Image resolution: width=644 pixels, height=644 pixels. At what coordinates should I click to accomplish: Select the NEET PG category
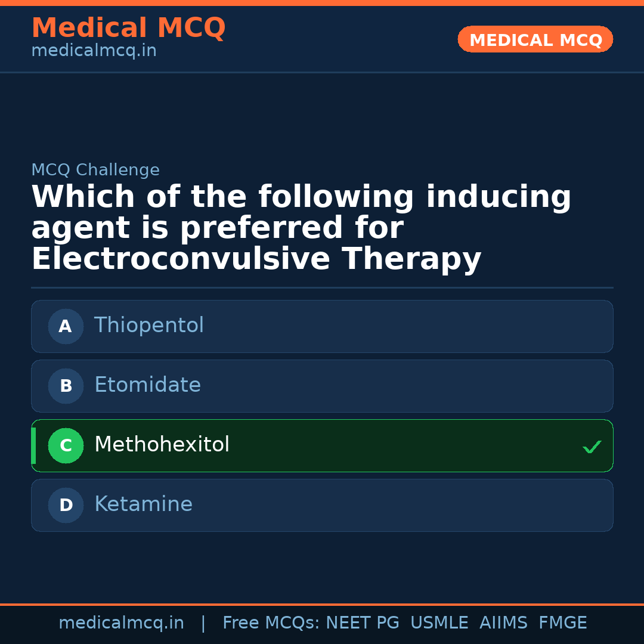point(362,622)
